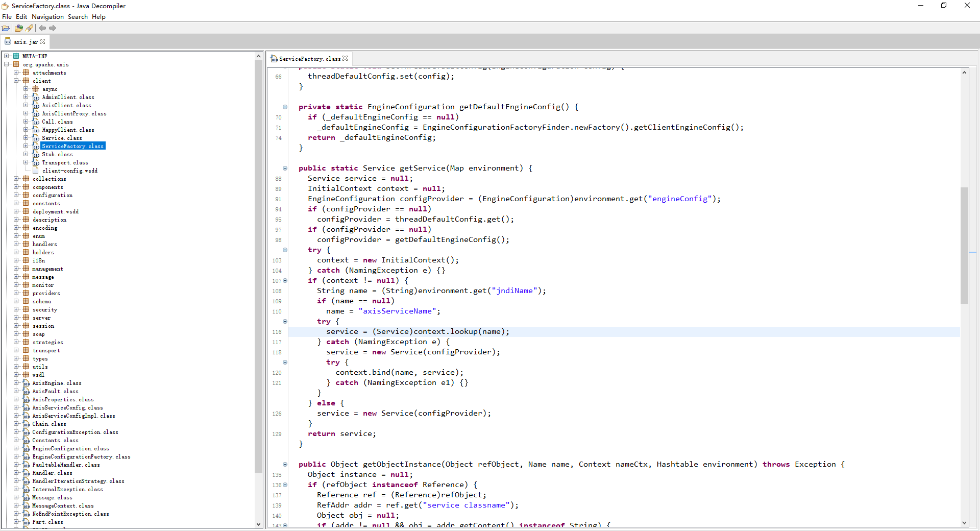The image size is (980, 531).
Task: Click the code editor scroll down arrow
Action: tap(964, 522)
